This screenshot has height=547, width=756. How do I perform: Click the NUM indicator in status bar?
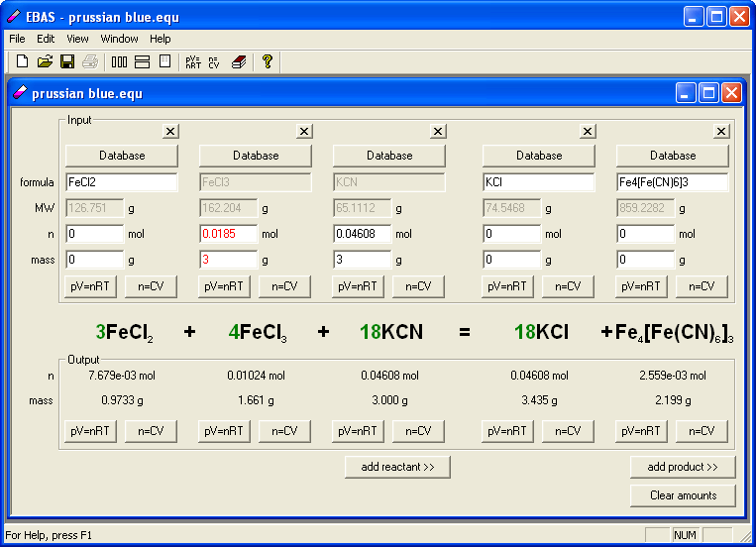(x=685, y=535)
